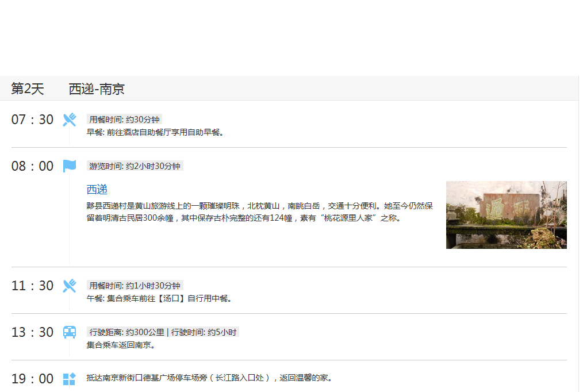
Task: Click the 用餐时间: 约1小时30分钟 tag
Action: pos(135,286)
